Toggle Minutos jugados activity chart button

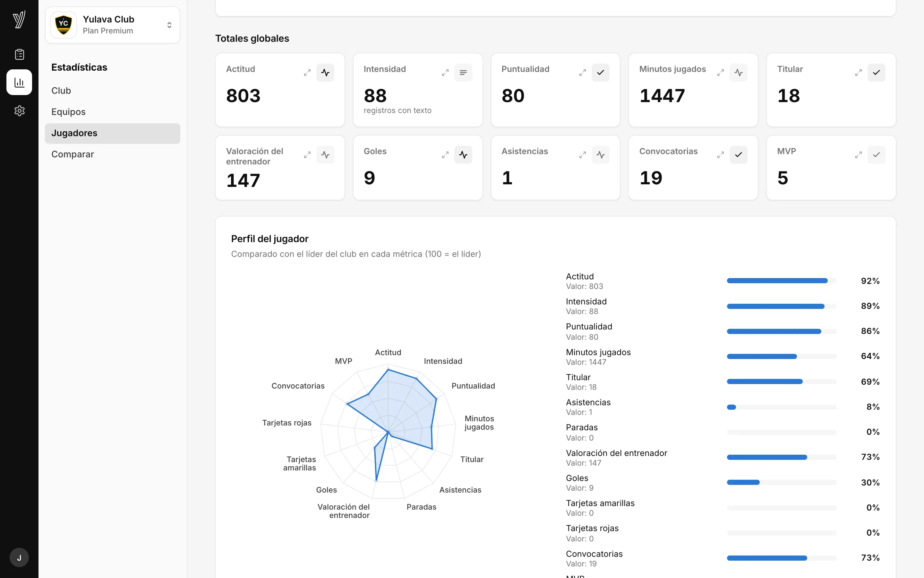point(739,73)
